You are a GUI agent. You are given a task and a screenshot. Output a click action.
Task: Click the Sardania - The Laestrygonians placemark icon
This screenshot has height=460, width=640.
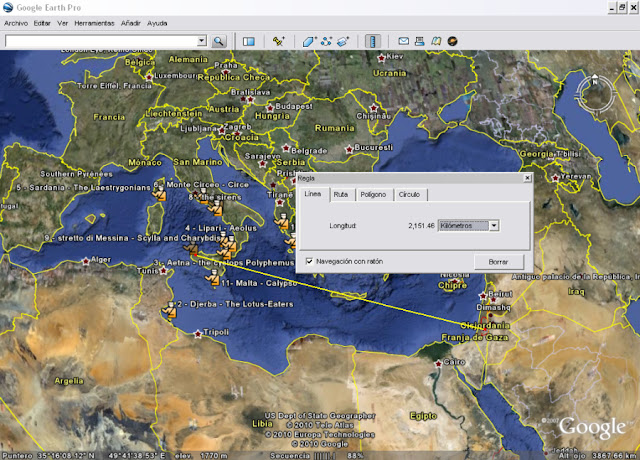pyautogui.click(x=160, y=192)
